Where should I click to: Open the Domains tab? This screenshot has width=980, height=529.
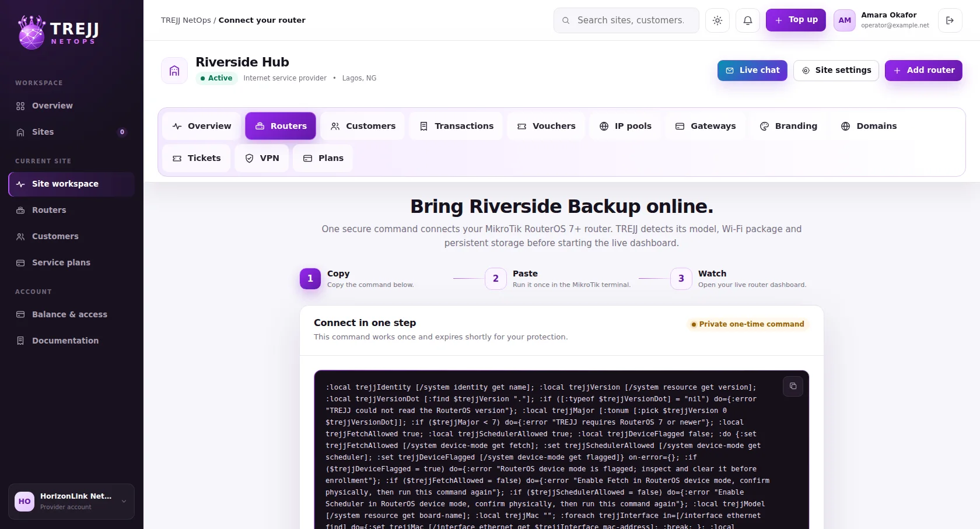[869, 126]
